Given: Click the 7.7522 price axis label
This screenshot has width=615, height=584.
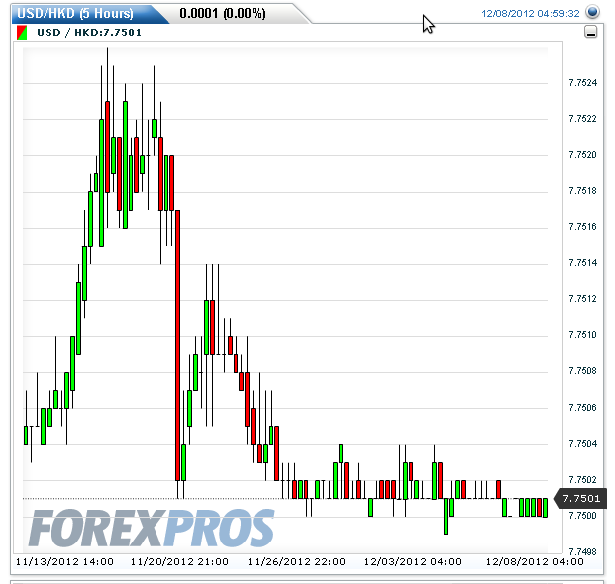Looking at the screenshot, I should pos(582,119).
